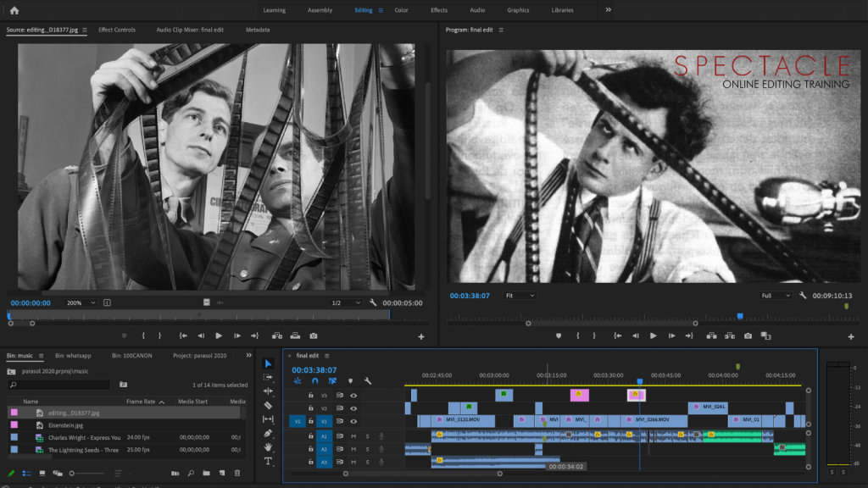Add marker in timeline header
The height and width of the screenshot is (488, 868).
click(350, 380)
